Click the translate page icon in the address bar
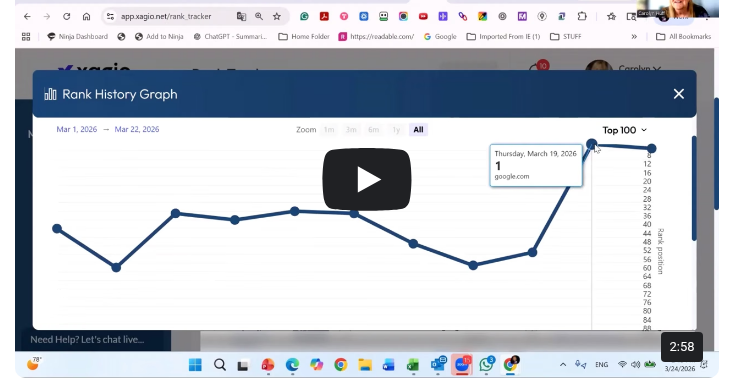735x378 pixels. tap(241, 16)
